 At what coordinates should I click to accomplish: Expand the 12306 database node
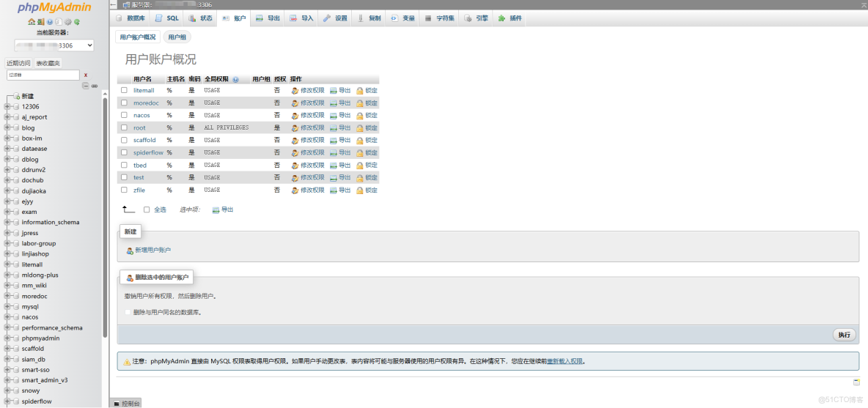click(7, 107)
